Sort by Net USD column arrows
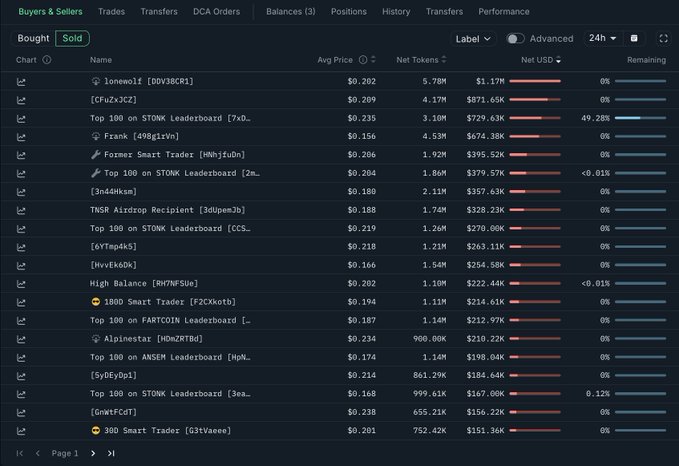This screenshot has width=679, height=466. point(558,60)
